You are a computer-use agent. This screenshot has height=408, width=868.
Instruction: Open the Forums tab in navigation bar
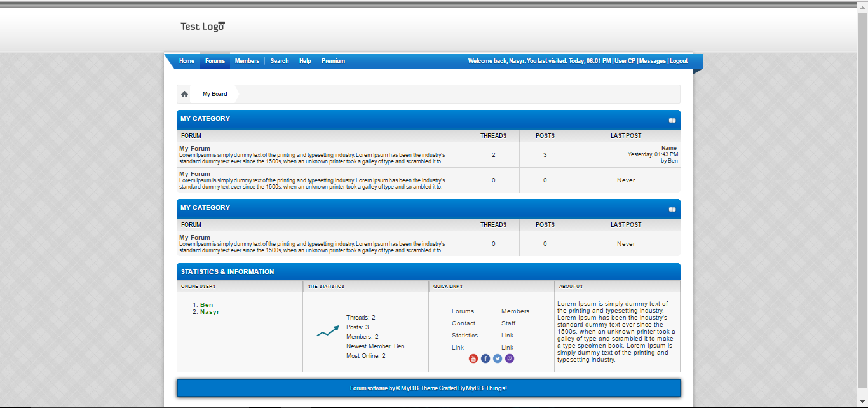(x=215, y=61)
